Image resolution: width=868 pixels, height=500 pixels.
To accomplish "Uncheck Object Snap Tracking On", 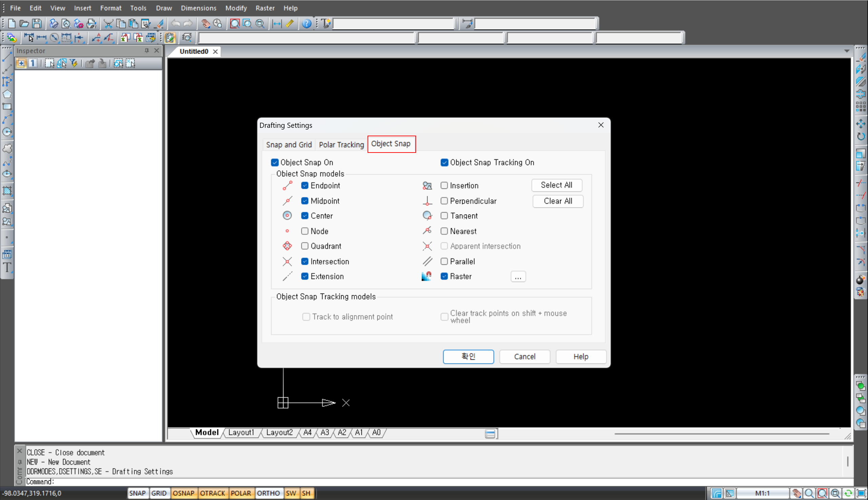I will (x=444, y=162).
